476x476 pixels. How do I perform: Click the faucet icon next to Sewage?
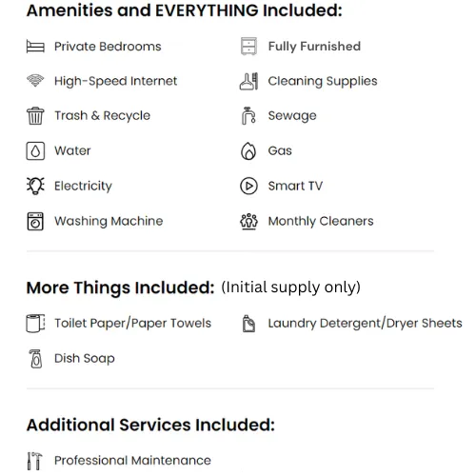coord(248,116)
